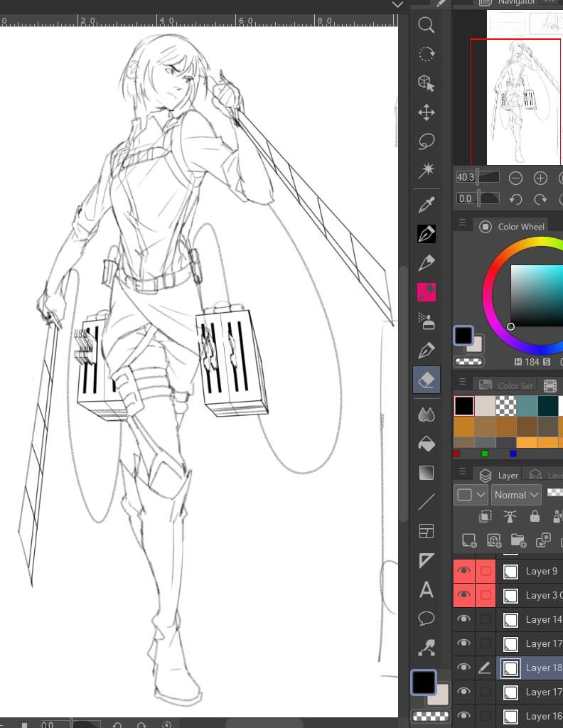Toggle visibility of Layer 18
Image resolution: width=563 pixels, height=728 pixels.
point(463,668)
